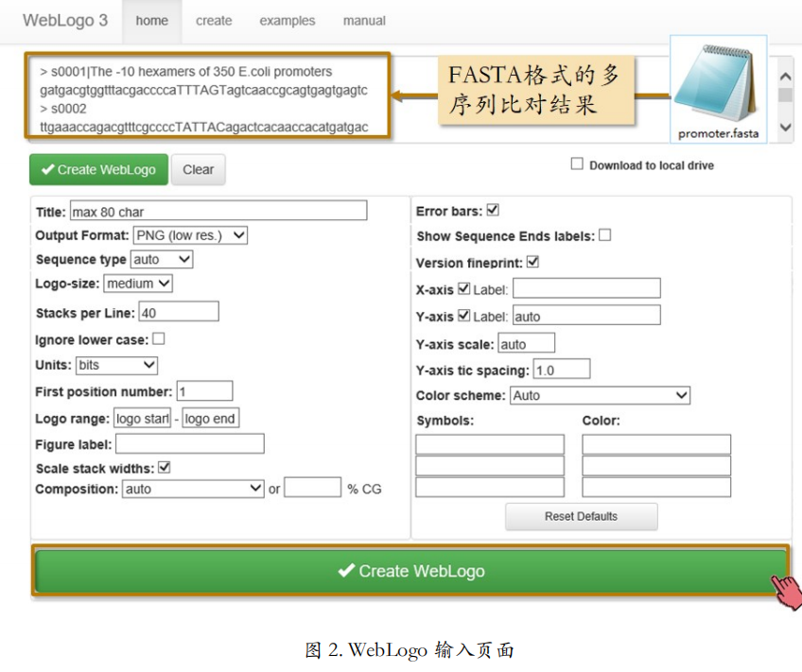This screenshot has height=672, width=802.
Task: Open the manual tab
Action: [x=364, y=21]
